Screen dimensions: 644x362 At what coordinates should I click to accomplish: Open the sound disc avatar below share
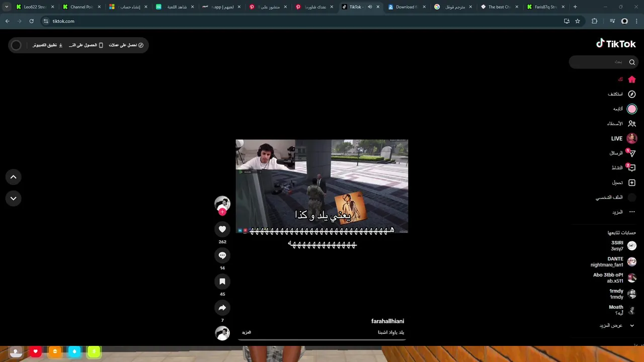pyautogui.click(x=222, y=333)
